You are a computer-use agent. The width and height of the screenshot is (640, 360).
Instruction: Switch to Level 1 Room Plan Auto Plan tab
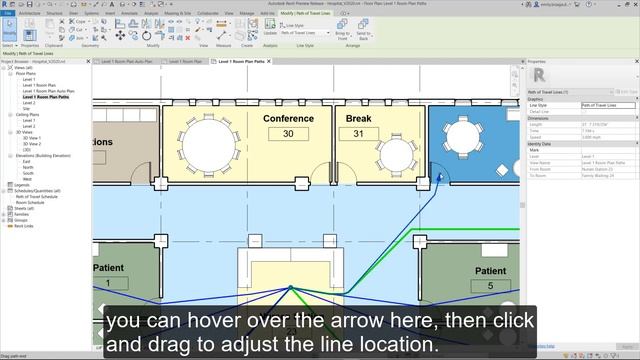pyautogui.click(x=126, y=61)
